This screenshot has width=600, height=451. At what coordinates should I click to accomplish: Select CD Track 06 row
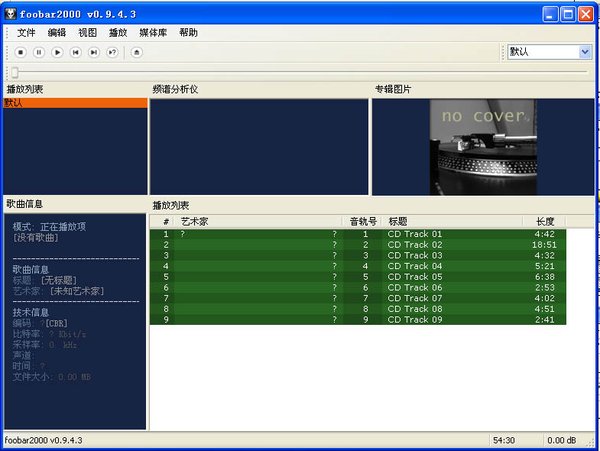click(x=358, y=288)
